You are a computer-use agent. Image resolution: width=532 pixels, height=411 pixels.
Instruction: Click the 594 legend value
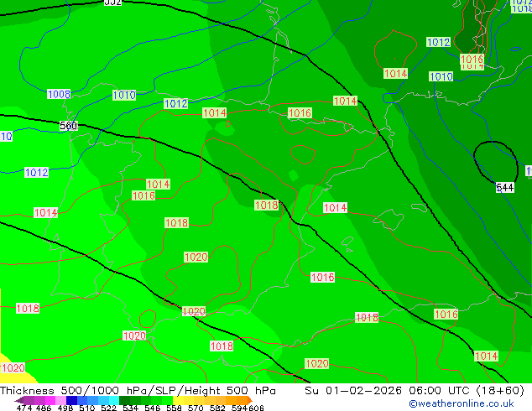(239, 408)
